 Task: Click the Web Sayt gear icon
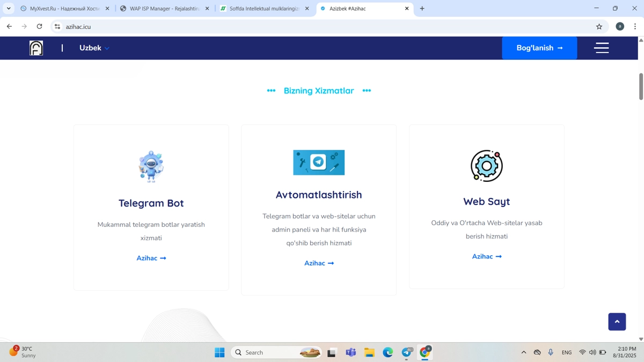(486, 166)
